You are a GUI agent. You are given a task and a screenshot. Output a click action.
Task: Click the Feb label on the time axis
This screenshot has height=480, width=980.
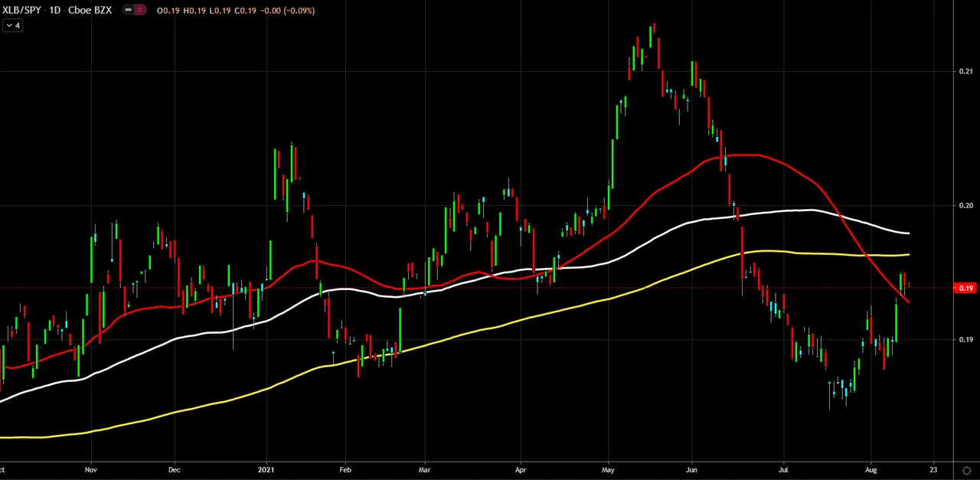345,469
